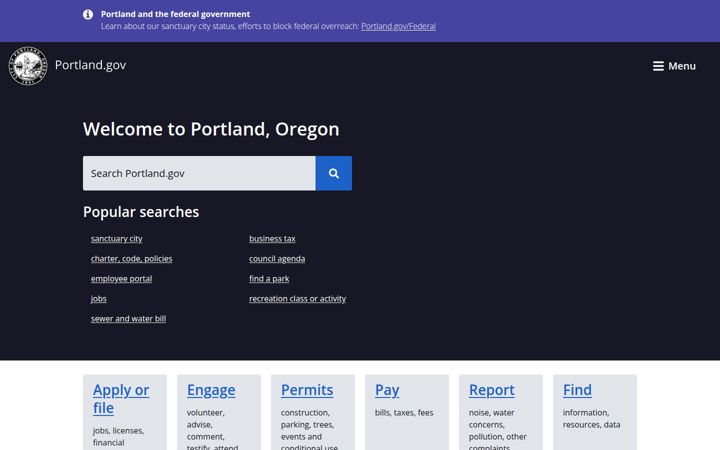Open sewer and water bill link
Viewport: 720px width, 450px height.
129,319
